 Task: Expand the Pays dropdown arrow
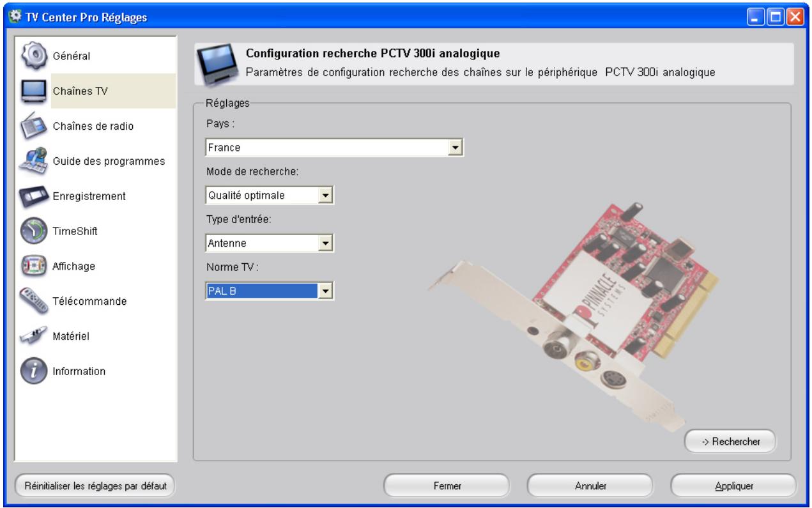point(455,148)
